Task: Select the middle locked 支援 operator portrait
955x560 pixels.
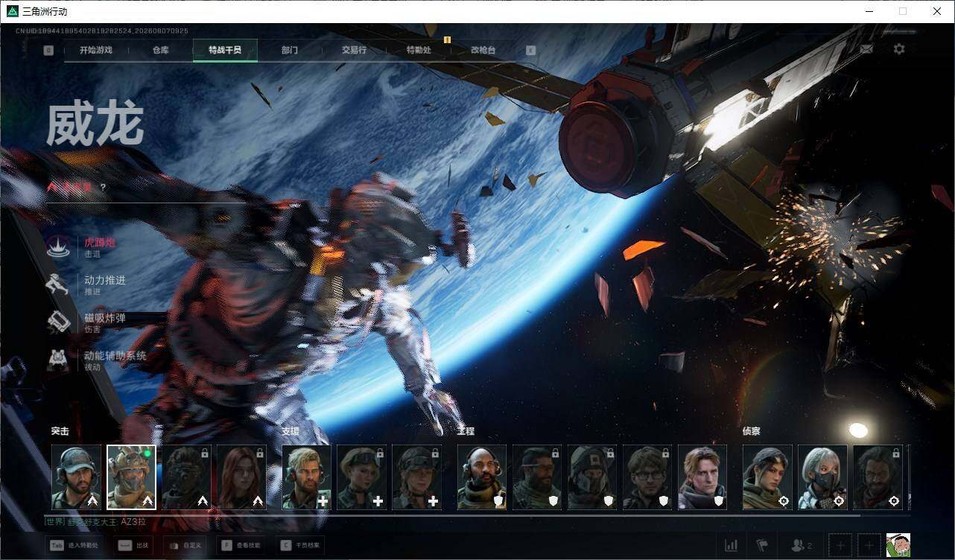Action: tap(361, 477)
